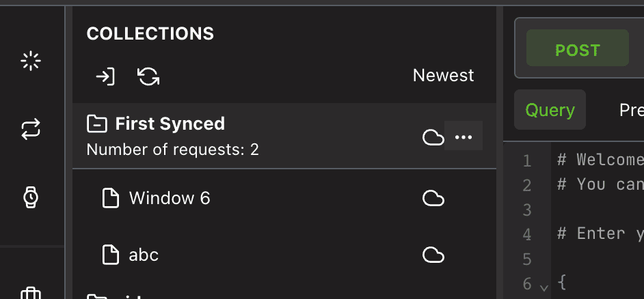This screenshot has width=644, height=299.
Task: Open three-dot menu for First Synced
Action: 464,137
